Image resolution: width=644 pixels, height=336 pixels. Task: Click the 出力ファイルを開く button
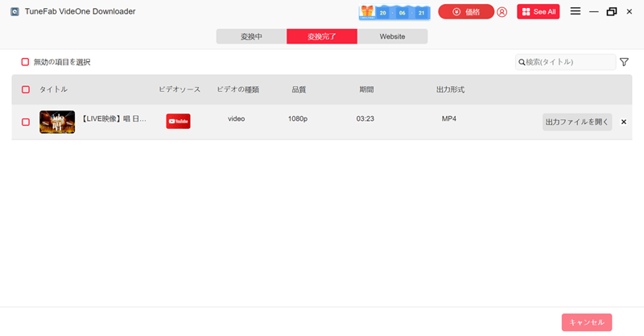point(577,122)
